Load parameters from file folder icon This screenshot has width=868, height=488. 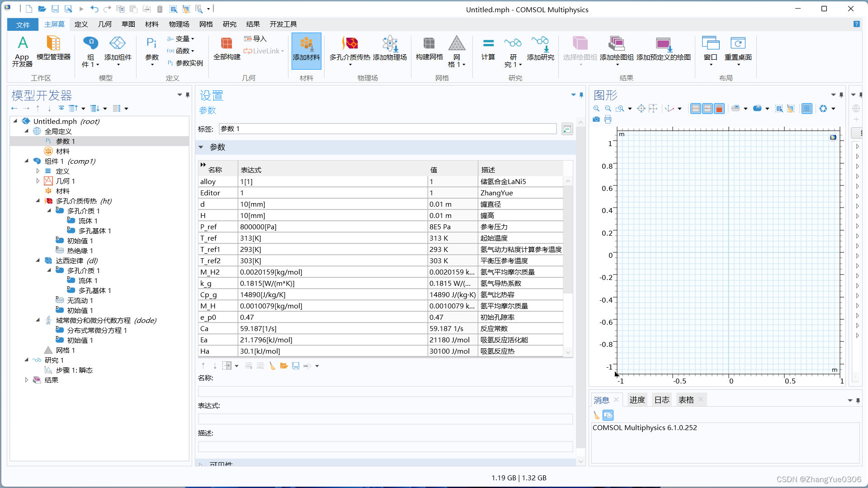pos(284,366)
